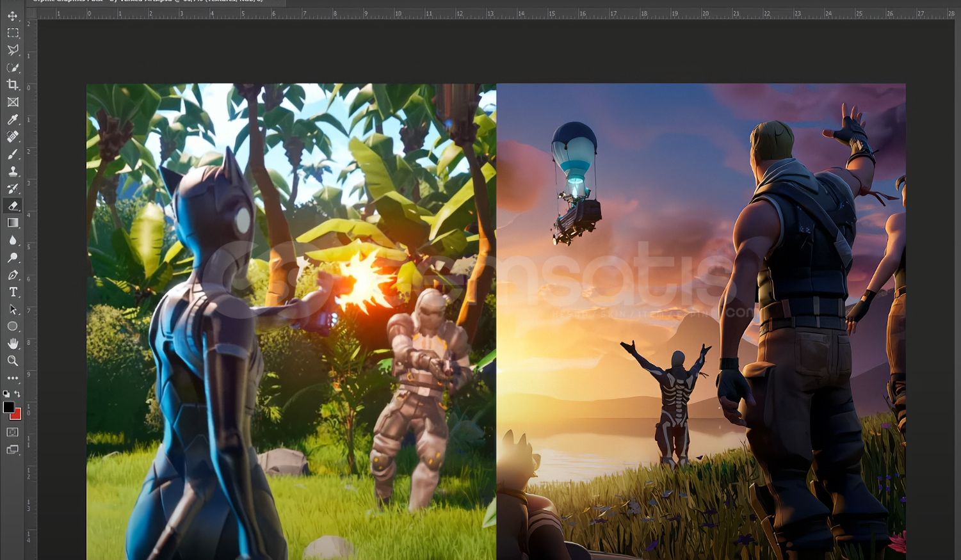Screen dimensions: 961x560
Task: Activate the Clone Stamp tool
Action: 13,171
